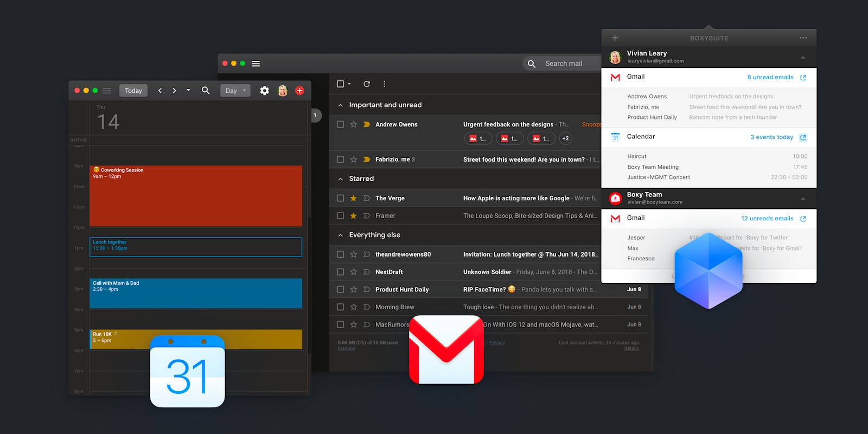Open select-all dropdown arrow in Gmail

(349, 84)
